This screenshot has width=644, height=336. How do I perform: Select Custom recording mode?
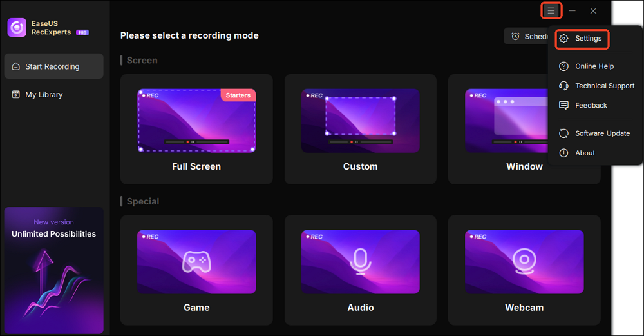pyautogui.click(x=360, y=129)
